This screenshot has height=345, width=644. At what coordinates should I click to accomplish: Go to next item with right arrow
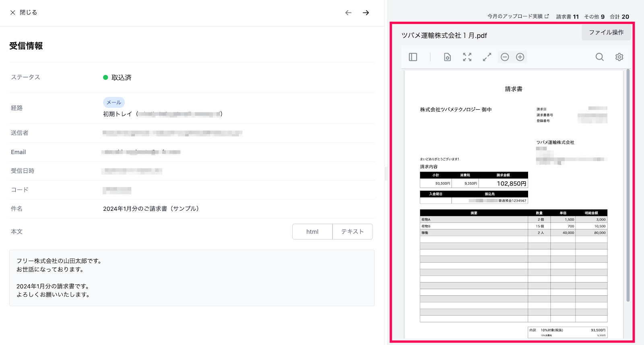tap(366, 13)
